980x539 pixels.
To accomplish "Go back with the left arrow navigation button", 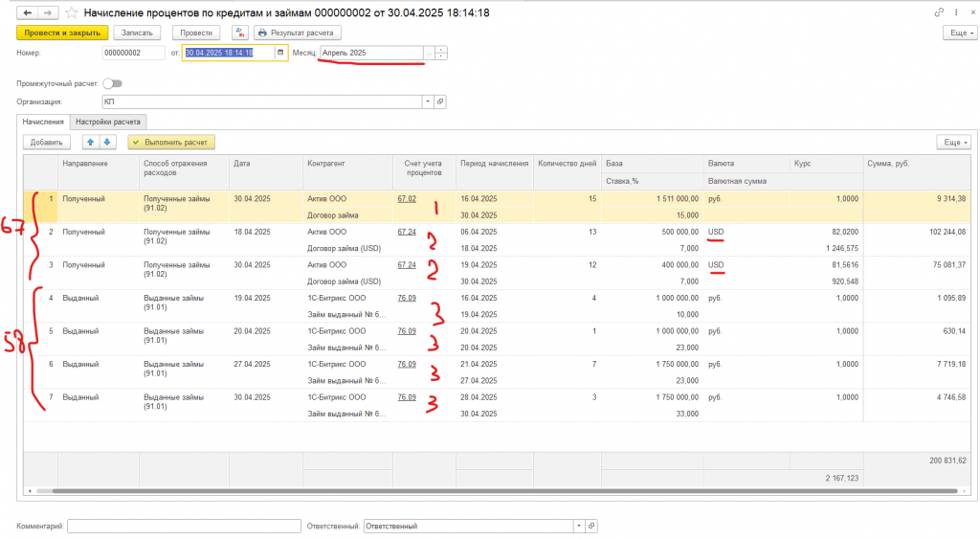I will 28,12.
